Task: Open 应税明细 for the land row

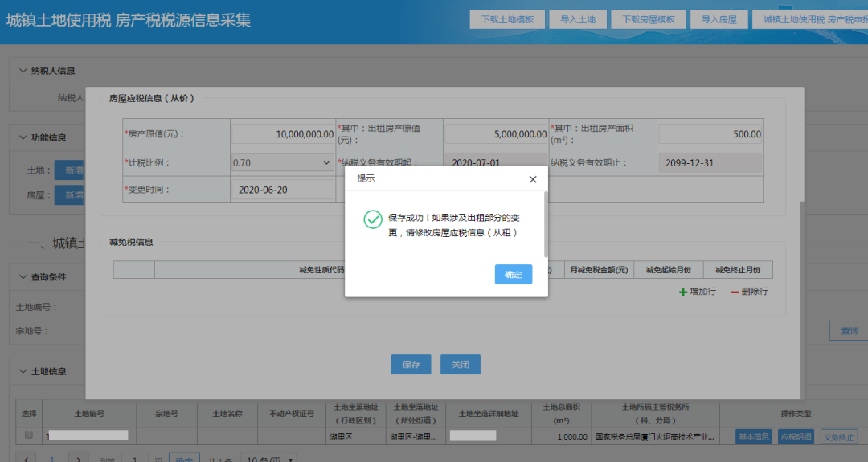Action: pos(796,436)
